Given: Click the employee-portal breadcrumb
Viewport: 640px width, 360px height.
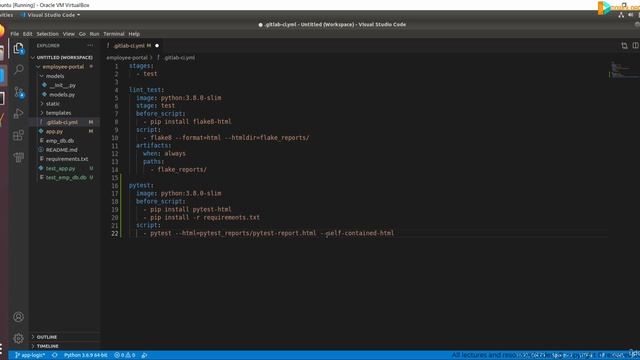Looking at the screenshot, I should click(x=127, y=58).
